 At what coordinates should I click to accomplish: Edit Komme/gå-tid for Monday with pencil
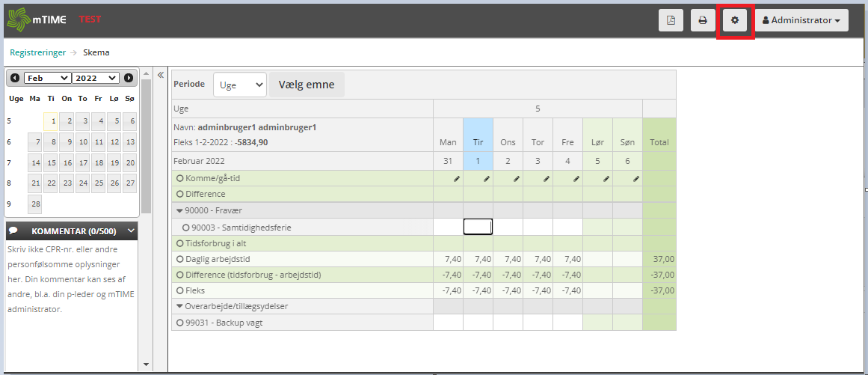point(456,179)
